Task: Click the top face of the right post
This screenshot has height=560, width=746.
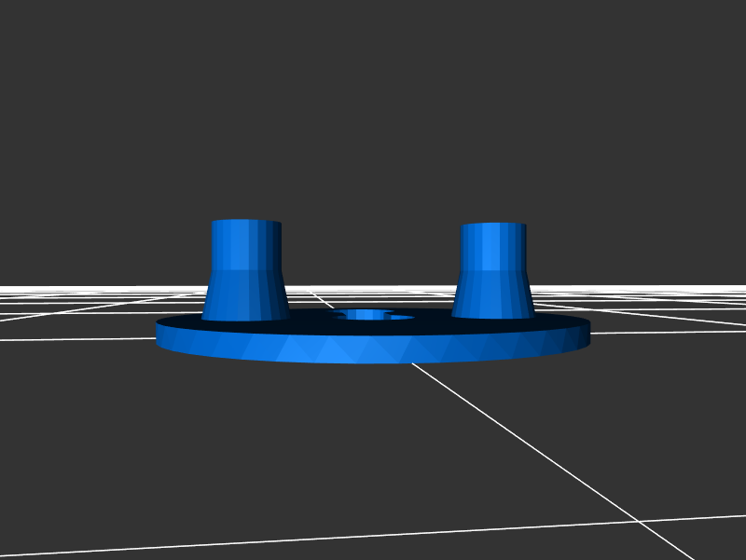Action: pos(493,225)
